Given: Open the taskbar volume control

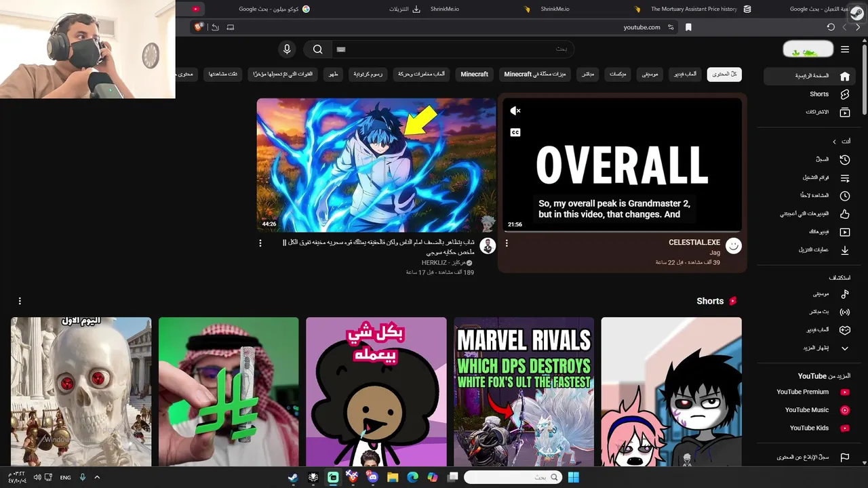Looking at the screenshot, I should coord(37,477).
